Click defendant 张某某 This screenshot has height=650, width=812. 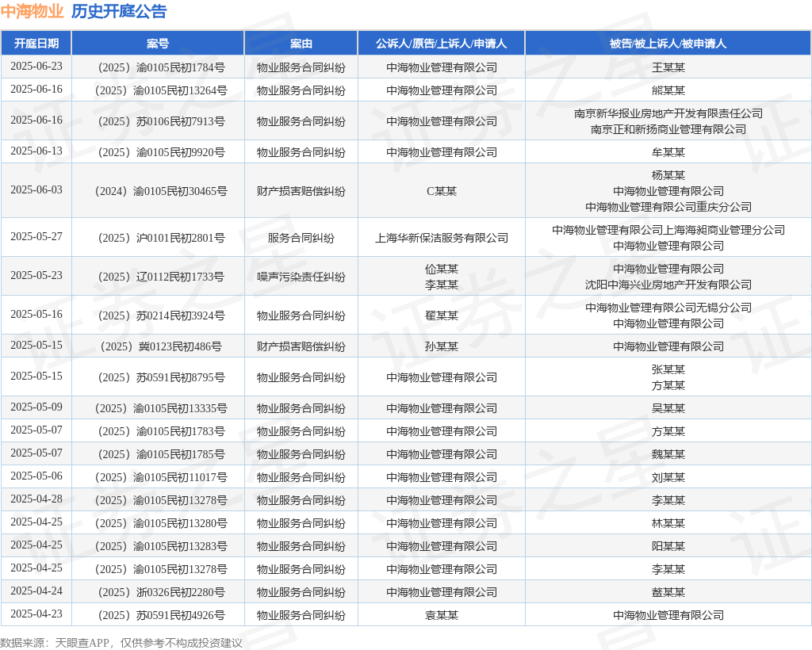point(668,369)
